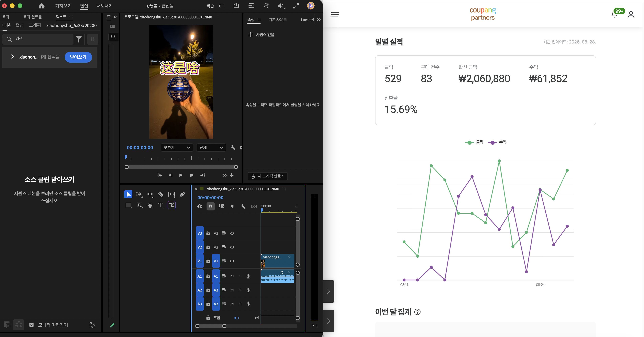Open Coupang Partners hamburger menu
This screenshot has height=337, width=644.
335,15
